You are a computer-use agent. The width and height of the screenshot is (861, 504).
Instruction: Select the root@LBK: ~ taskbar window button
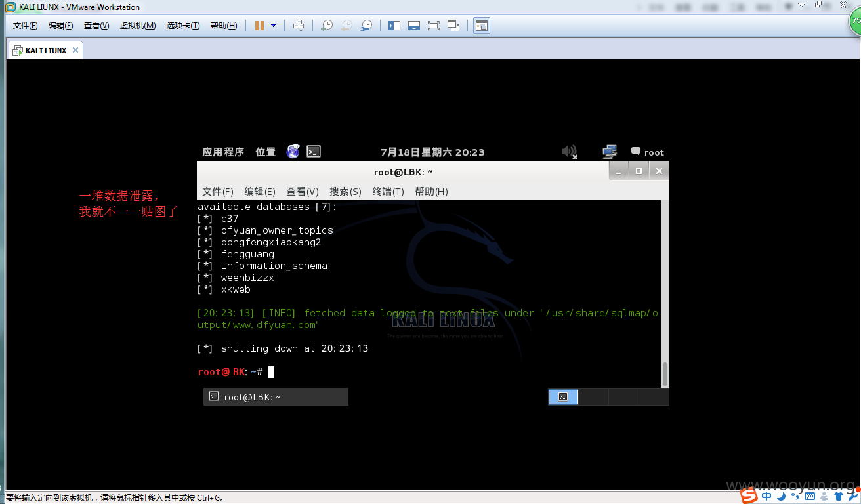pos(276,396)
